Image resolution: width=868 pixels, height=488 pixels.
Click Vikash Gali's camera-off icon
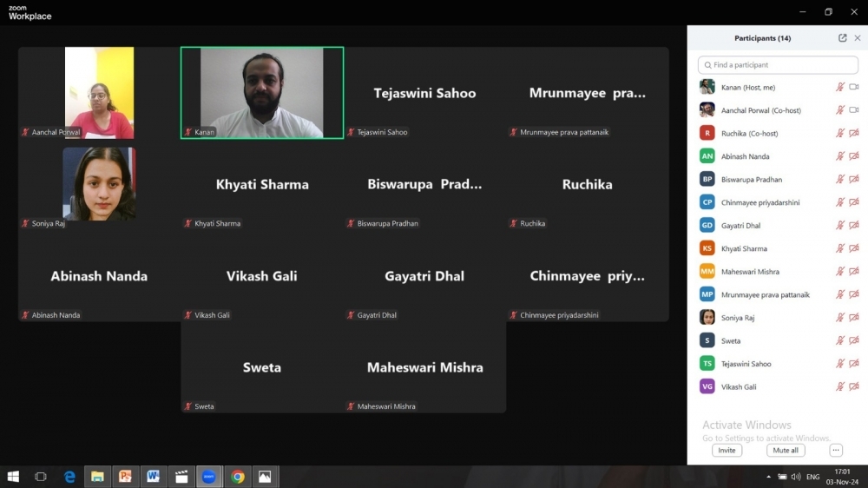(853, 386)
